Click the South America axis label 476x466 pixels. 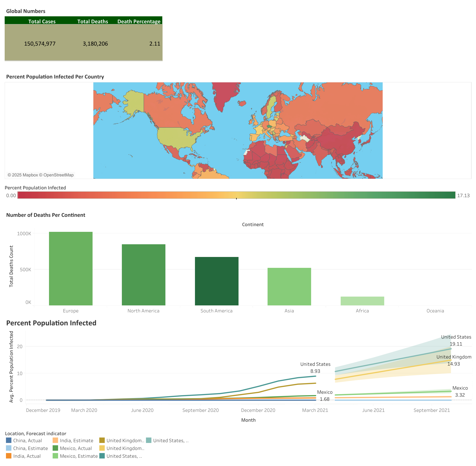click(216, 311)
